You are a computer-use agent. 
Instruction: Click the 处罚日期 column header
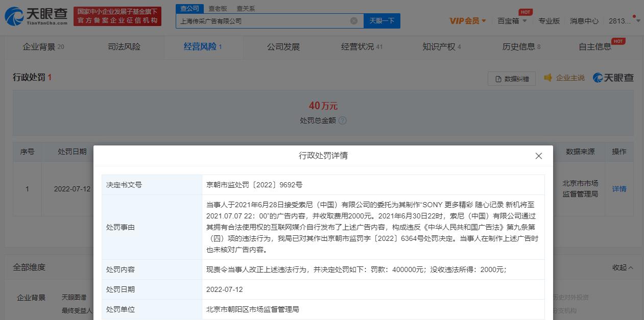(x=72, y=152)
